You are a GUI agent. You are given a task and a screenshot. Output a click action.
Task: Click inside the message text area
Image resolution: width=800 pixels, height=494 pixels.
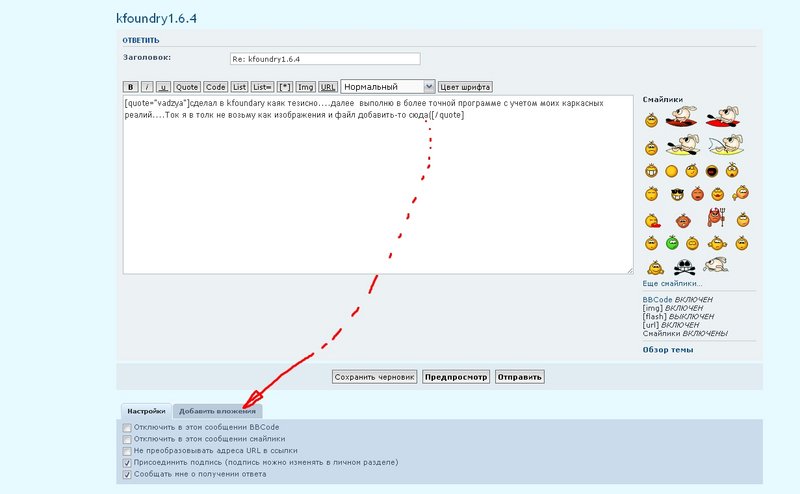pyautogui.click(x=378, y=185)
